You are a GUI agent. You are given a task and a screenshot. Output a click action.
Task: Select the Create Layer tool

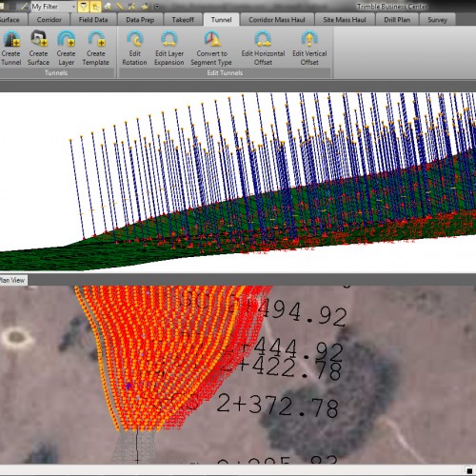[x=66, y=48]
